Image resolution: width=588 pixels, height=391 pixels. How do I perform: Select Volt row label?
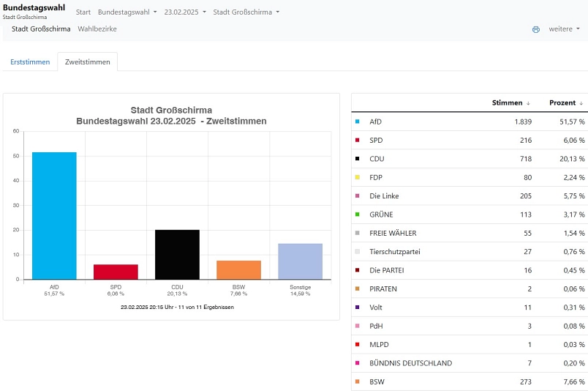coord(376,308)
